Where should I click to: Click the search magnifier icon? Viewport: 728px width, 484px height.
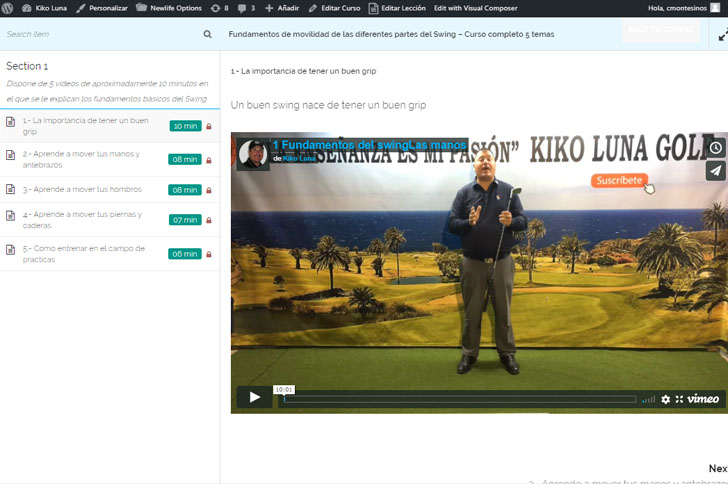point(208,34)
